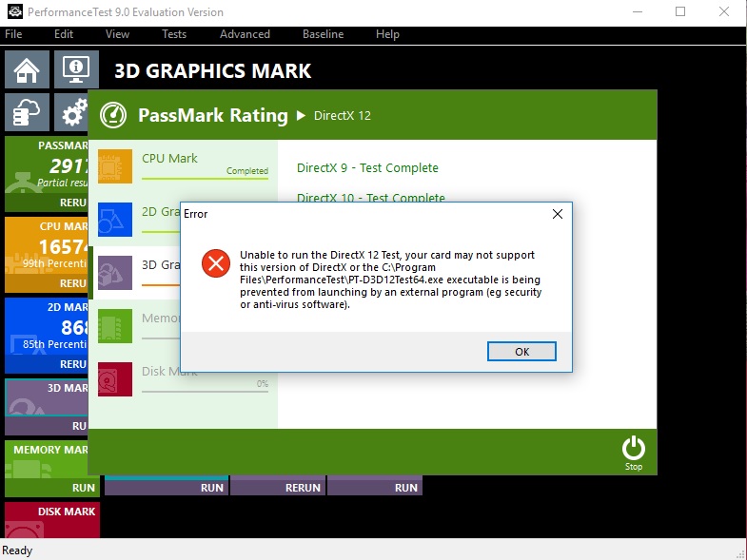Screen dimensions: 747x560
Task: Click RUN under Memory Mark tile
Action: pos(84,488)
